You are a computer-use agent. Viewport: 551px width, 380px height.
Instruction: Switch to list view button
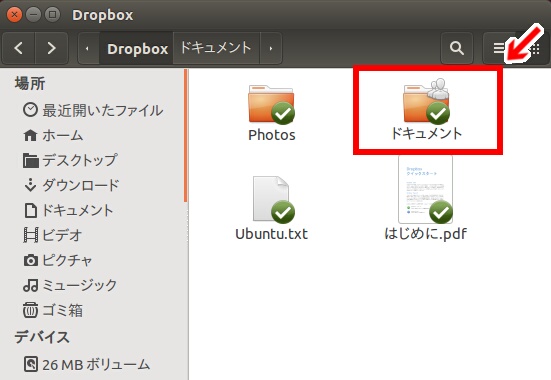pyautogui.click(x=499, y=48)
